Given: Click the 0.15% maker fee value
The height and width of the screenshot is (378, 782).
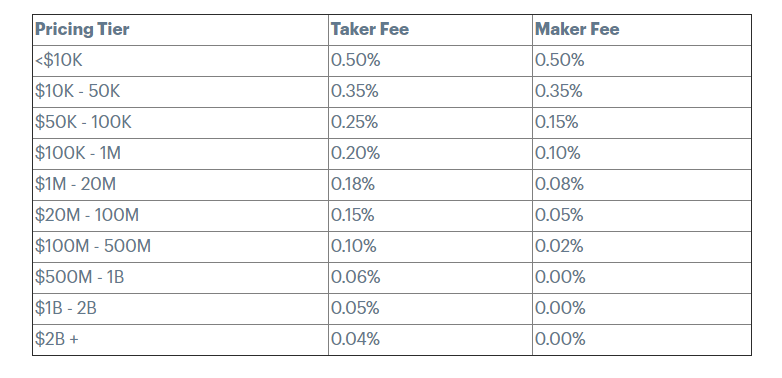Looking at the screenshot, I should point(557,122).
